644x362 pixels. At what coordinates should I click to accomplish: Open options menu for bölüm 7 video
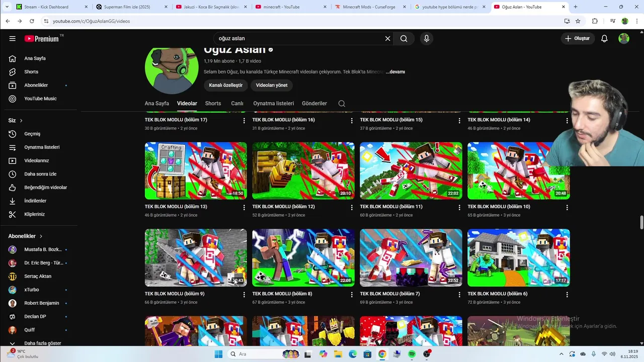459,295
